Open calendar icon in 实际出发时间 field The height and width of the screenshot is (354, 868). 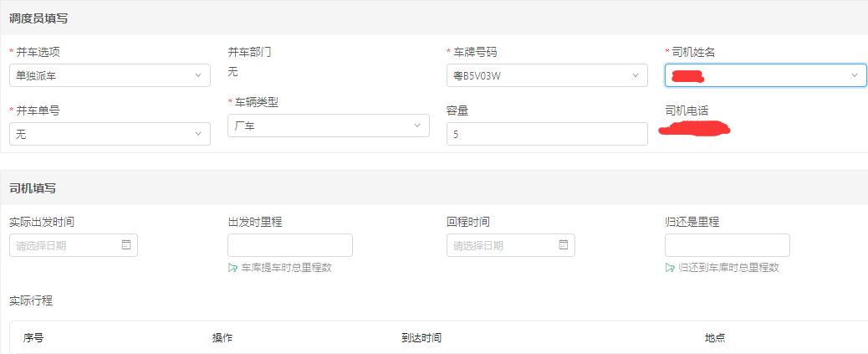tap(125, 245)
